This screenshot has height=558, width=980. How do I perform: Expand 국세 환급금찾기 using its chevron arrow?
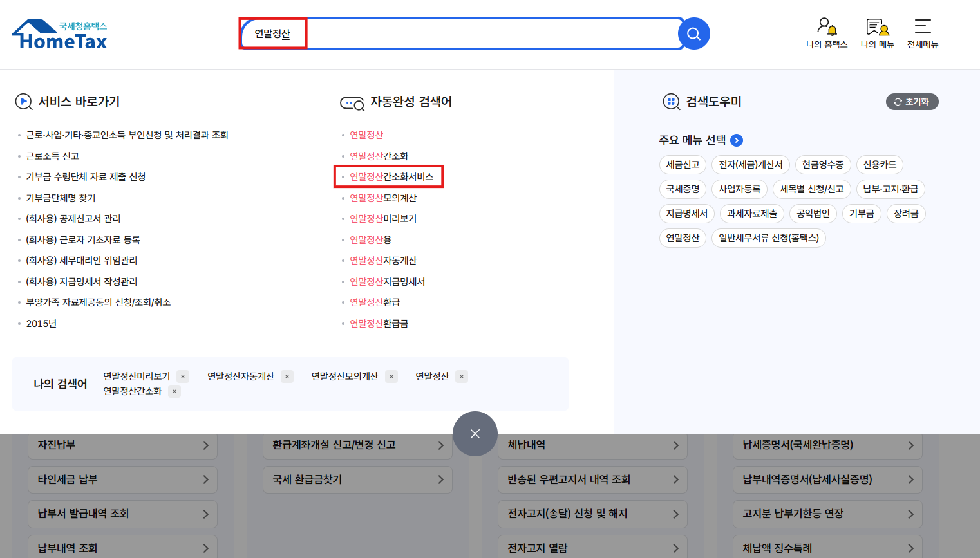441,479
